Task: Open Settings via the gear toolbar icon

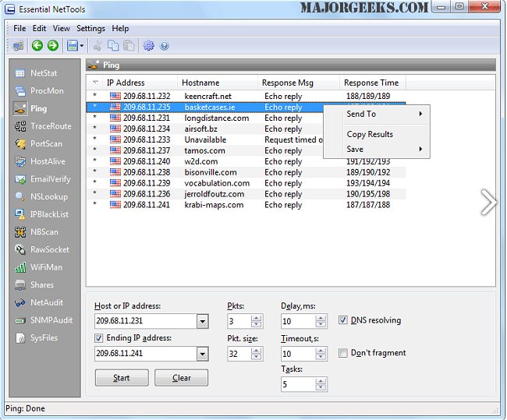Action: click(x=149, y=45)
